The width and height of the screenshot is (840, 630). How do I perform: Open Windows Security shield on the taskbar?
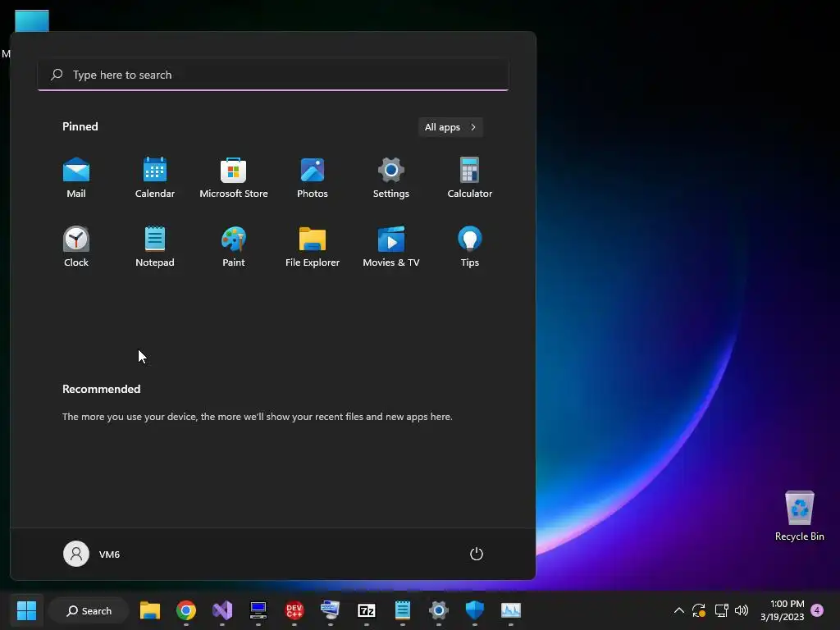pos(475,610)
